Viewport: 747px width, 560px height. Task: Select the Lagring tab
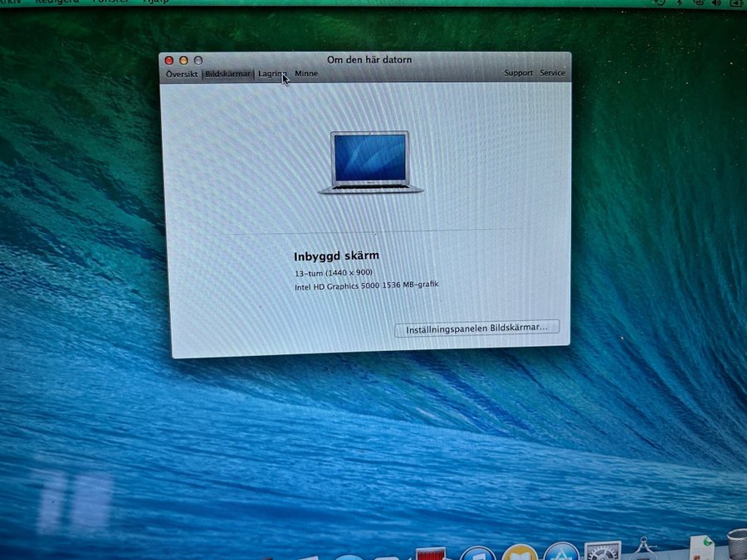coord(271,74)
